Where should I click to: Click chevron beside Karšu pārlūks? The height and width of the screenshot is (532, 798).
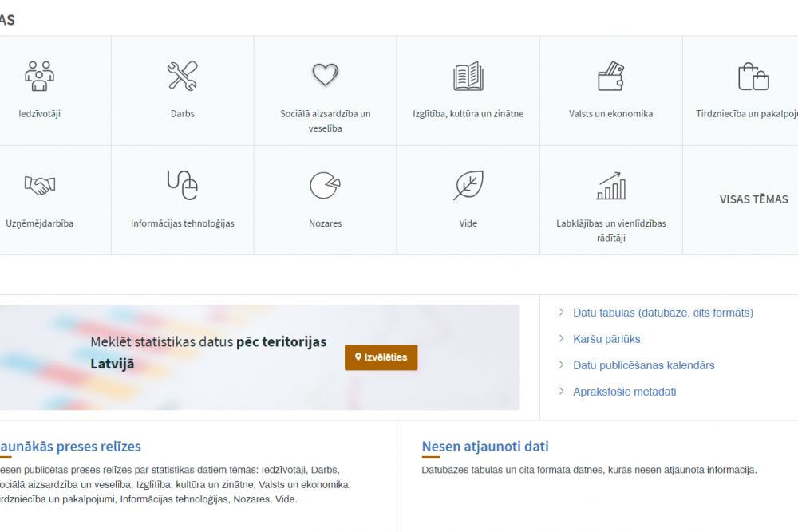561,338
